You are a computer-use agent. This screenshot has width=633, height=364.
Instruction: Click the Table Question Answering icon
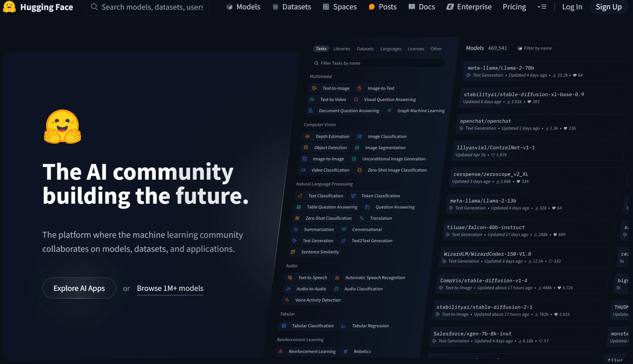pyautogui.click(x=299, y=207)
